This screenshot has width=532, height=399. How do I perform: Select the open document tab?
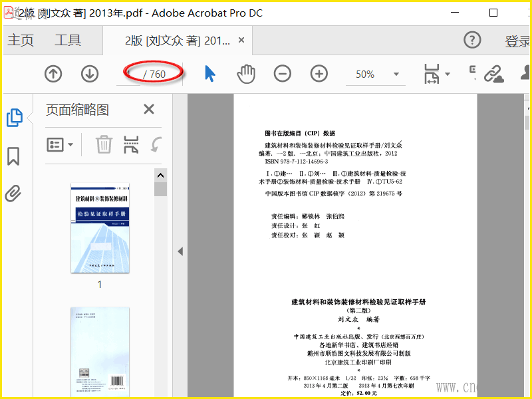[x=178, y=41]
